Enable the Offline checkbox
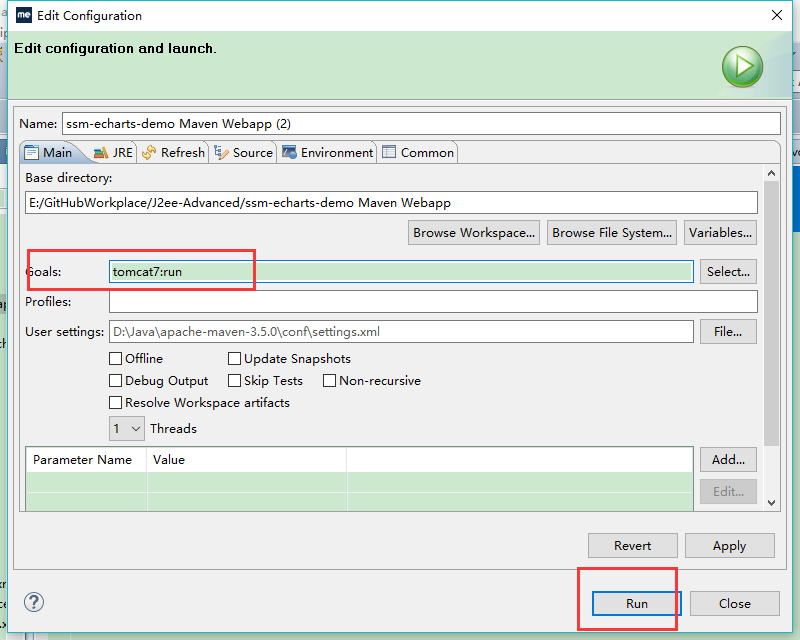800x640 pixels. [x=116, y=359]
